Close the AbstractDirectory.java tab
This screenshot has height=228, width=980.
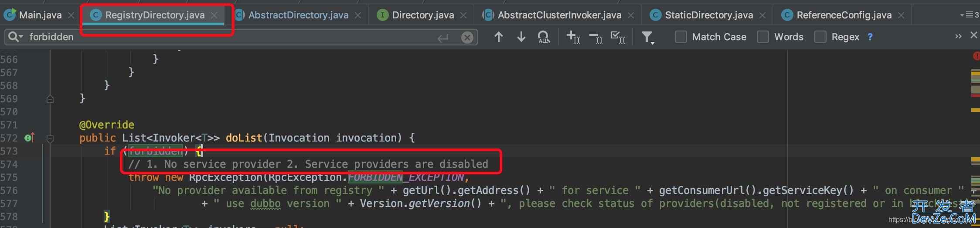(358, 16)
